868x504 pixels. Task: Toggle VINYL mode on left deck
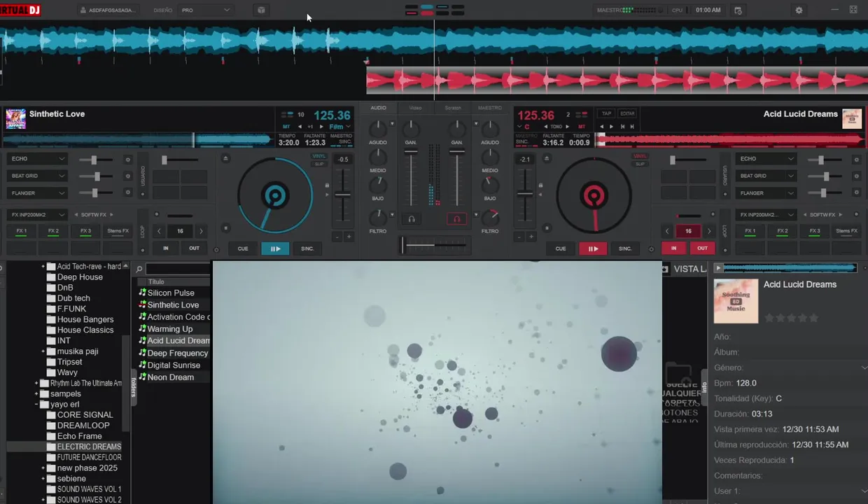click(x=318, y=156)
